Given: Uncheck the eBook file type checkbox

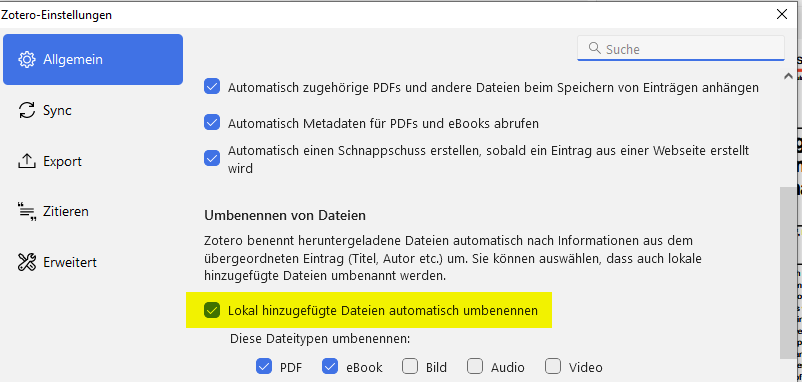Looking at the screenshot, I should (330, 366).
